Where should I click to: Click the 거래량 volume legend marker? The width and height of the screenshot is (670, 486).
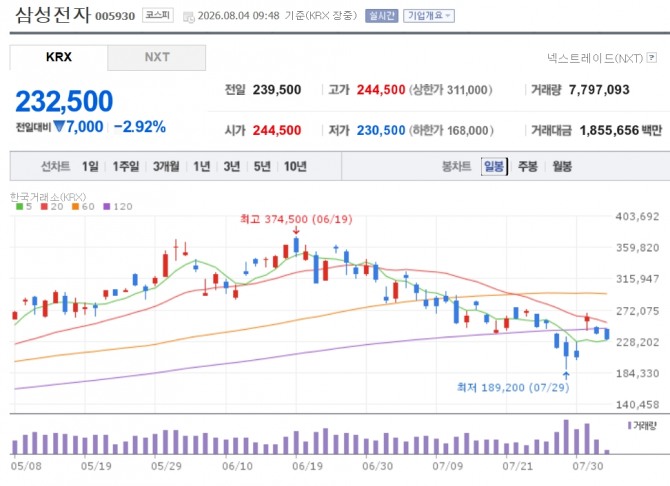pos(642,425)
